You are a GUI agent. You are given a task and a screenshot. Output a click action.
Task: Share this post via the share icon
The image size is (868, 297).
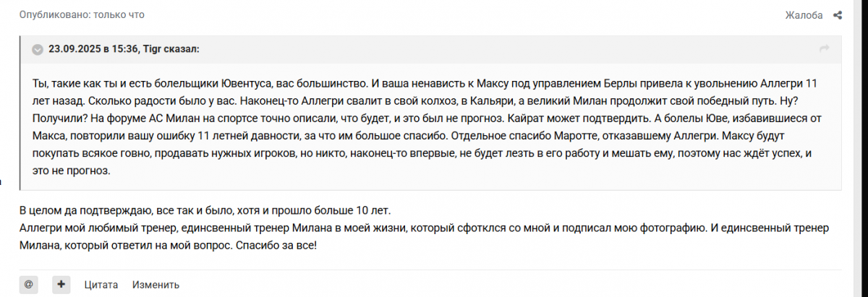[838, 15]
